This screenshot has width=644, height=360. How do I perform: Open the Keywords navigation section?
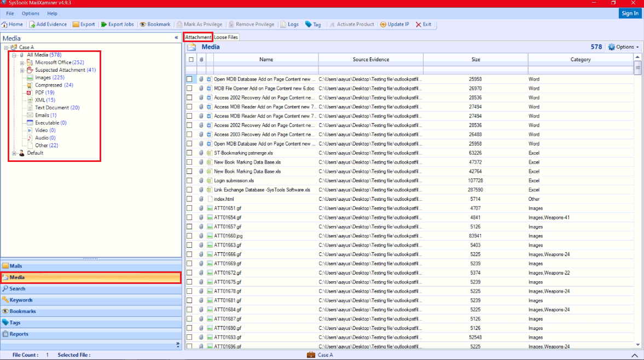91,300
